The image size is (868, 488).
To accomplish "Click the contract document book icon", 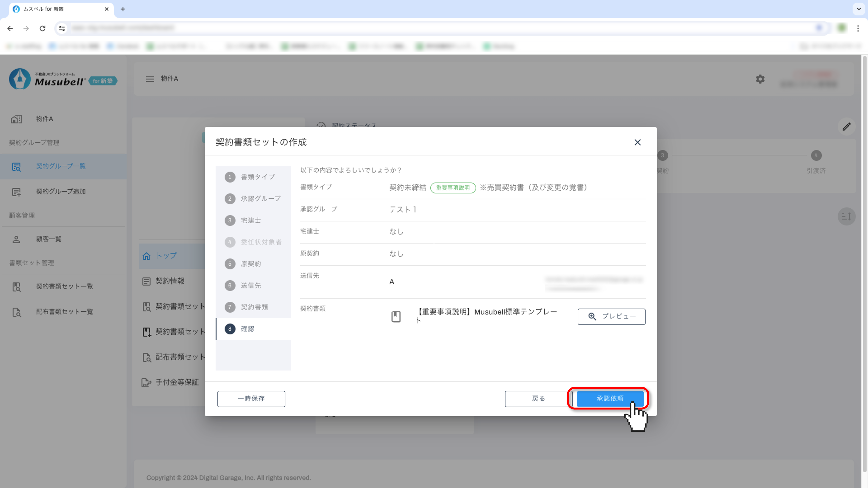I will pyautogui.click(x=396, y=316).
